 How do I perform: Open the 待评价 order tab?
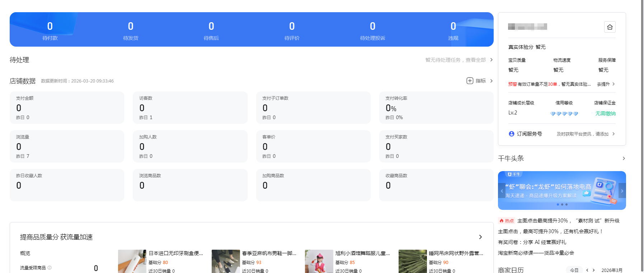pyautogui.click(x=292, y=30)
